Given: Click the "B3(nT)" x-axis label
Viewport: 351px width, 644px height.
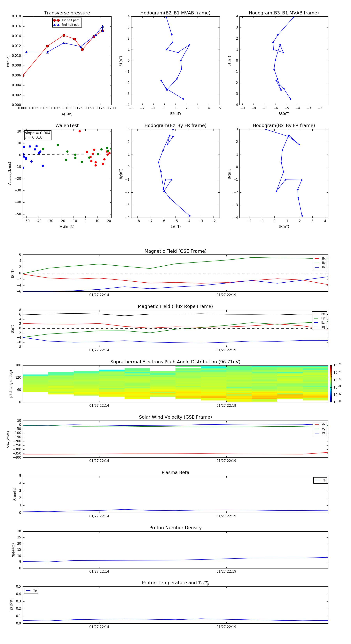Looking at the screenshot, I should pos(284,114).
